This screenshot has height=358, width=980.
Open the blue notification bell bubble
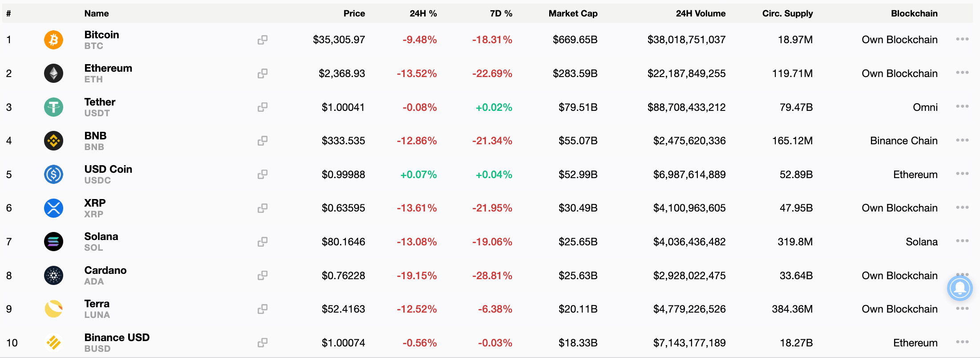tap(960, 288)
